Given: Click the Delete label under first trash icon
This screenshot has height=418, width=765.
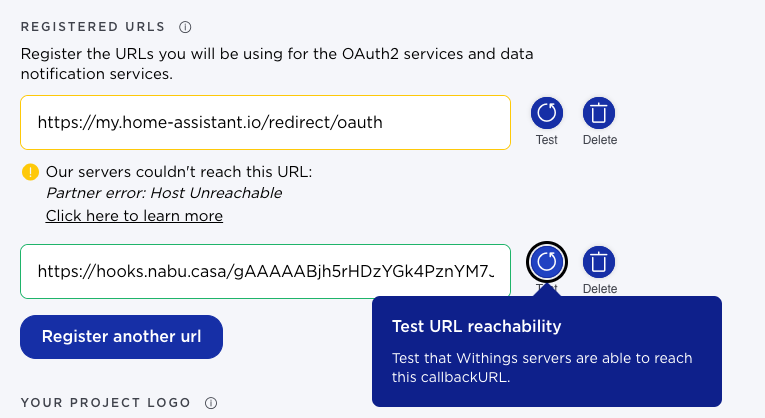Looking at the screenshot, I should coord(600,140).
